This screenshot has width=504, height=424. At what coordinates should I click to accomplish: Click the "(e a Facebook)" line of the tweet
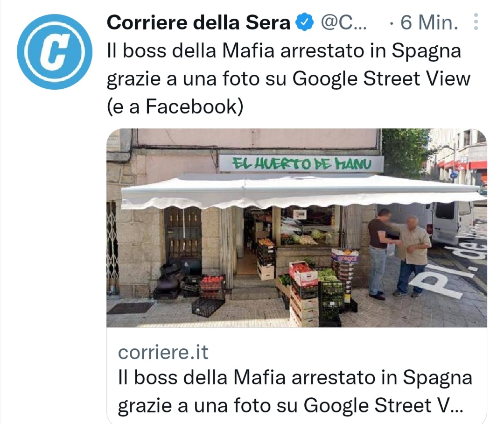175,106
